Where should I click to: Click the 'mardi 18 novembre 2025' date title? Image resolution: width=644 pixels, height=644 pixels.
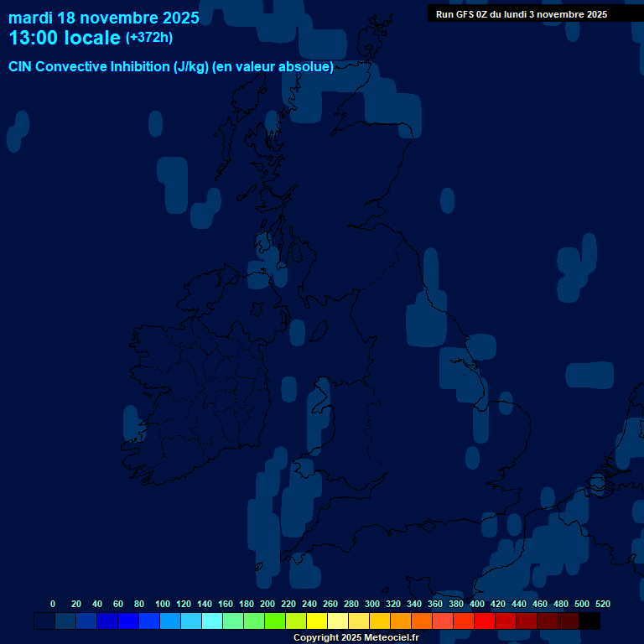[104, 18]
